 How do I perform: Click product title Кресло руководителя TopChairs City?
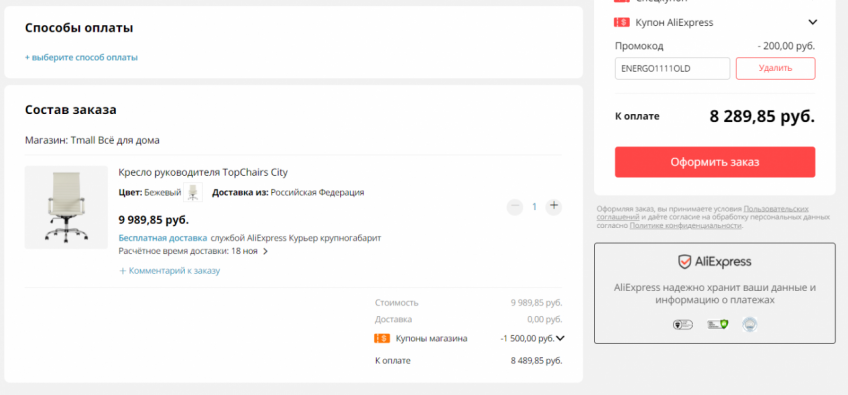coord(203,173)
